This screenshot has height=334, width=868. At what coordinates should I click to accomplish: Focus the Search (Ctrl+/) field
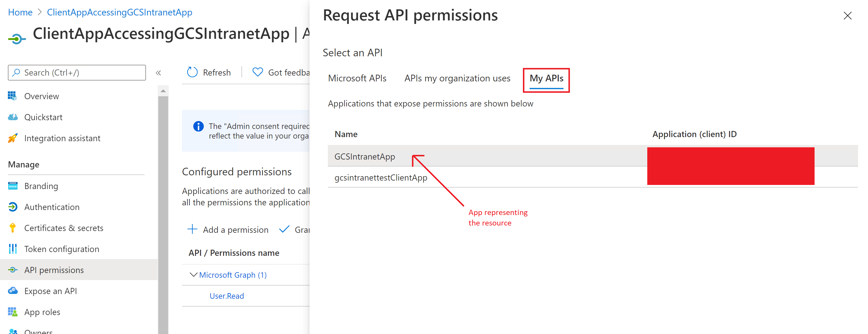click(77, 73)
